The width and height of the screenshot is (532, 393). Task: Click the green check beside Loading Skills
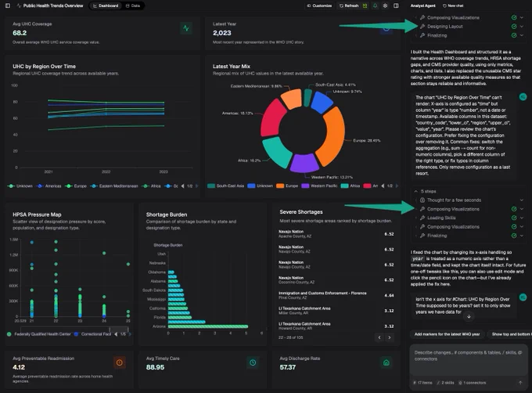pos(514,218)
